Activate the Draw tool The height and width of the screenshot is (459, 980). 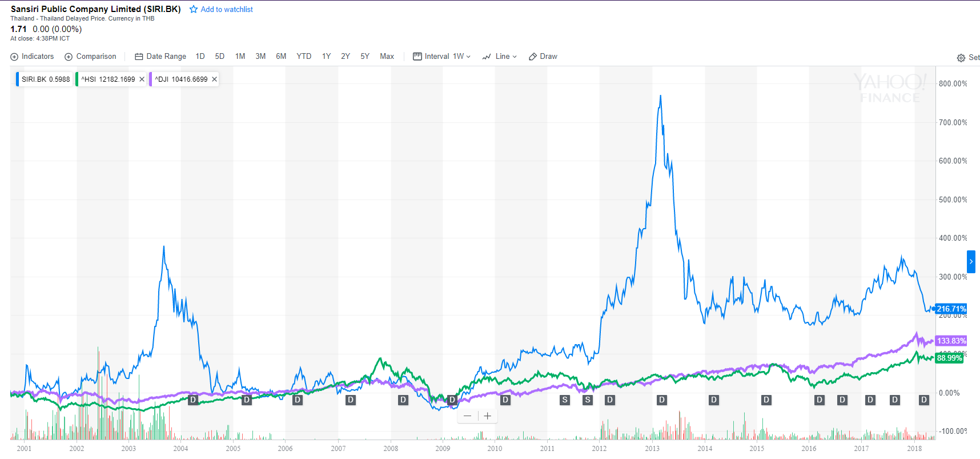coord(543,57)
